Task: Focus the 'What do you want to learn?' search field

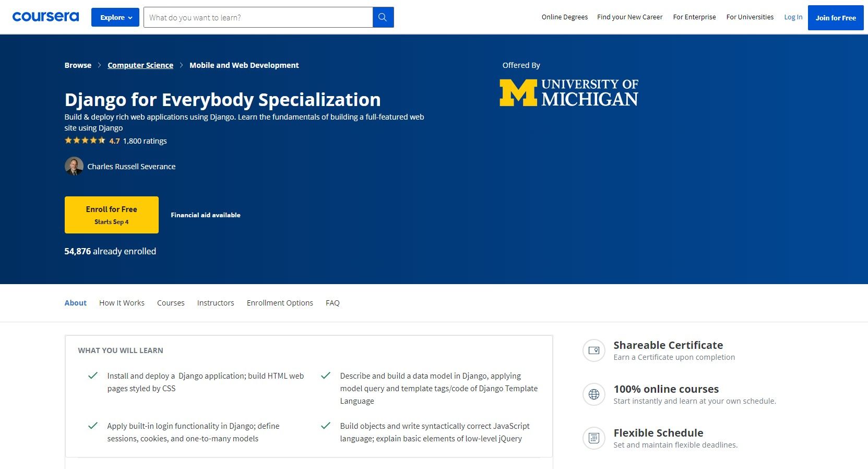Action: pyautogui.click(x=258, y=17)
